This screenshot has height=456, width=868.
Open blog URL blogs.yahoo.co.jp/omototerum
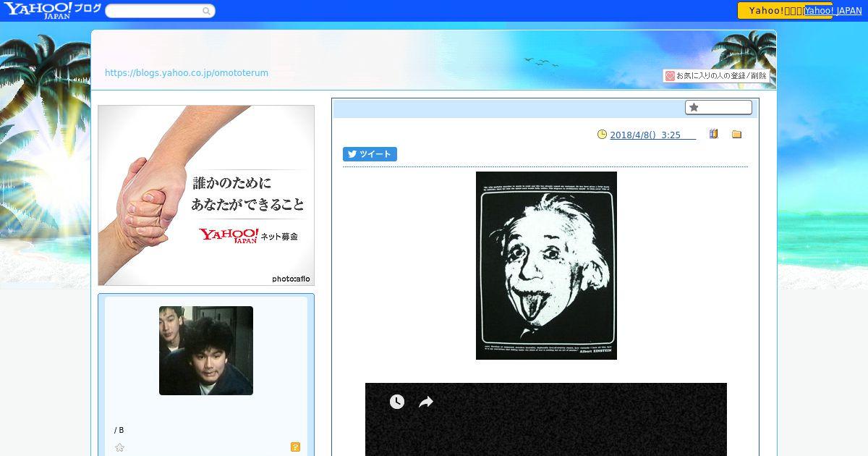187,73
